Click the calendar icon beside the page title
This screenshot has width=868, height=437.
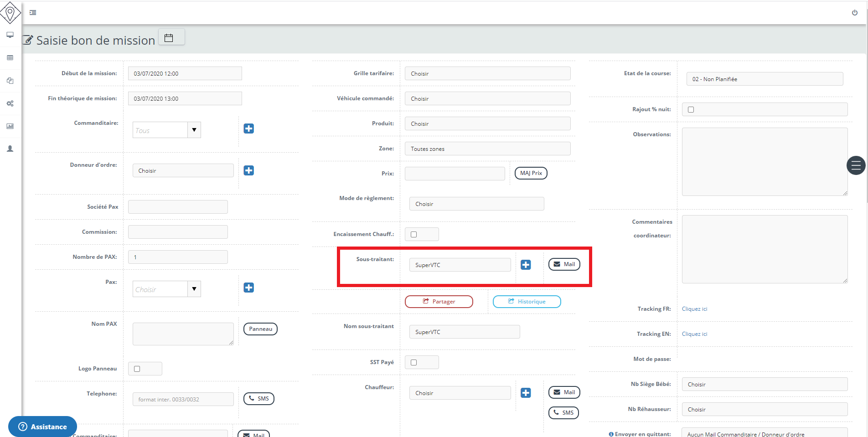coord(169,38)
